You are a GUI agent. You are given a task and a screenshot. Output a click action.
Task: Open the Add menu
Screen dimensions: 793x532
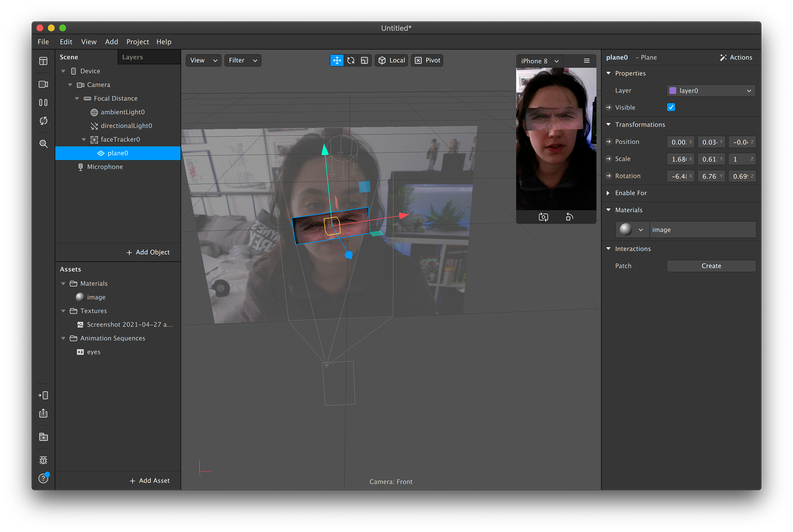coord(112,42)
